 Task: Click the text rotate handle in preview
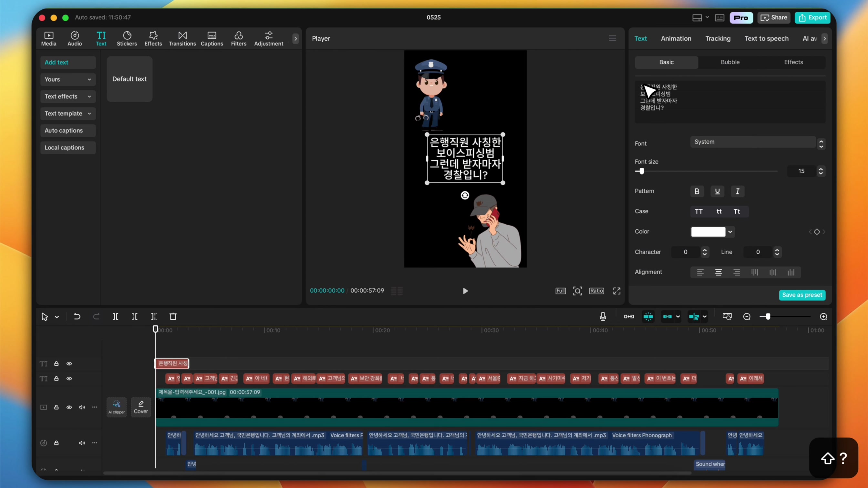(465, 195)
